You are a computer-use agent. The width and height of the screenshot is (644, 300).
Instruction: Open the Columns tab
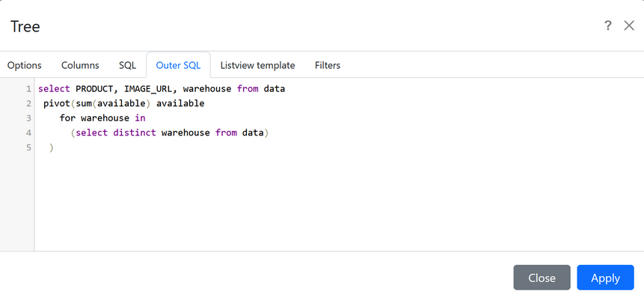[80, 65]
